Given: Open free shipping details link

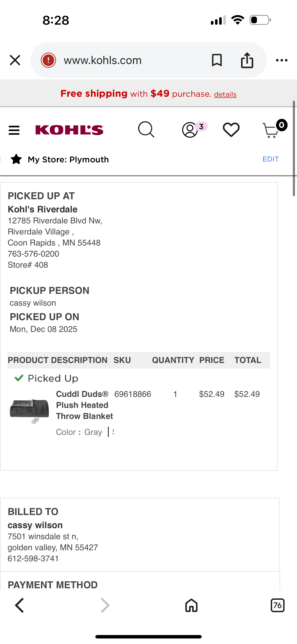Looking at the screenshot, I should click(x=225, y=94).
